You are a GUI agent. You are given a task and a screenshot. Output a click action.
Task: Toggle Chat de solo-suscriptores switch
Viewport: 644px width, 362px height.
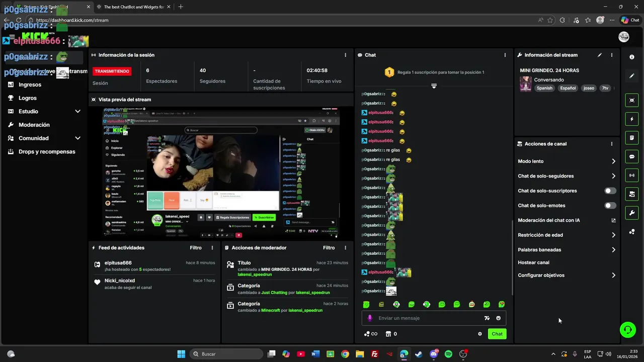(x=610, y=191)
